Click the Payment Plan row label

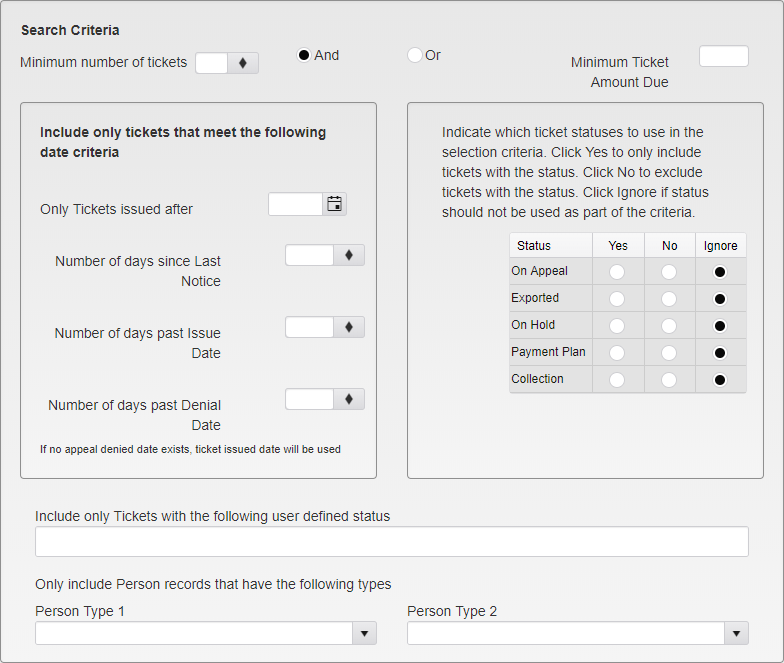point(548,352)
